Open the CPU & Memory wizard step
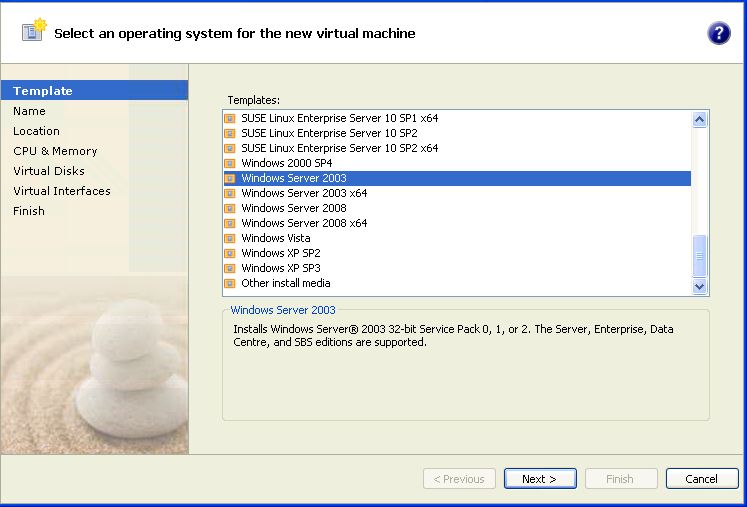 click(x=55, y=151)
